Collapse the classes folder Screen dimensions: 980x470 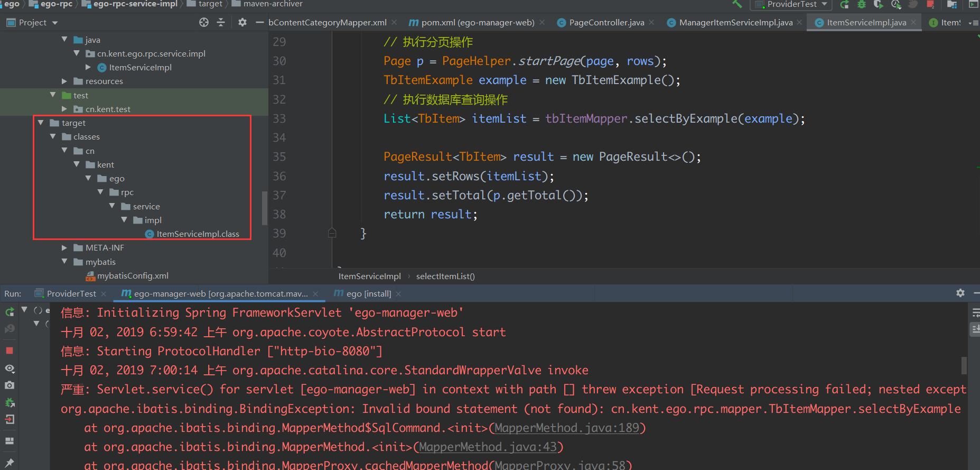[52, 136]
